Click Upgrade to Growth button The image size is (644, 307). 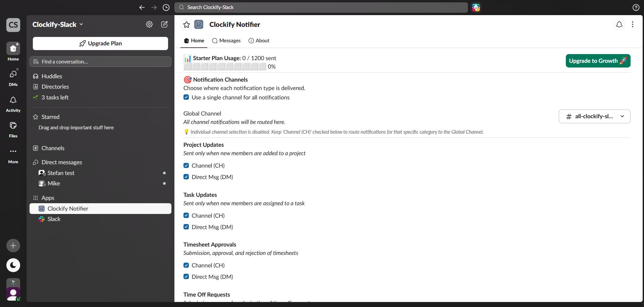click(x=598, y=61)
